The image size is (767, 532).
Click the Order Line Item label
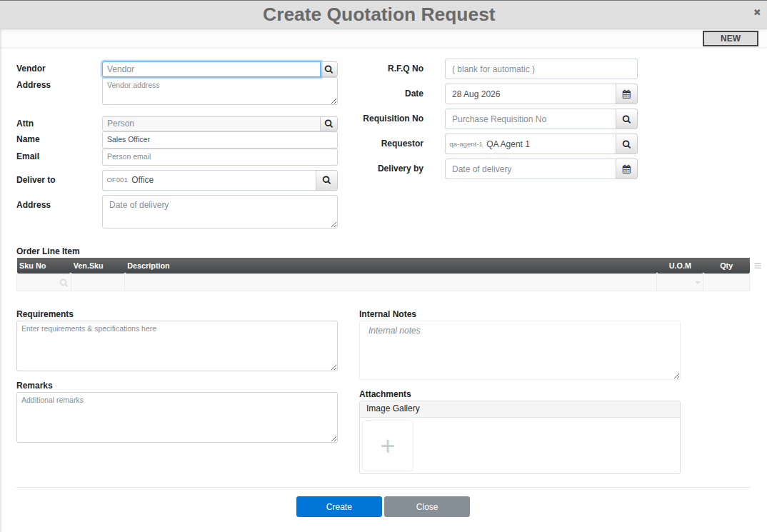coord(48,251)
